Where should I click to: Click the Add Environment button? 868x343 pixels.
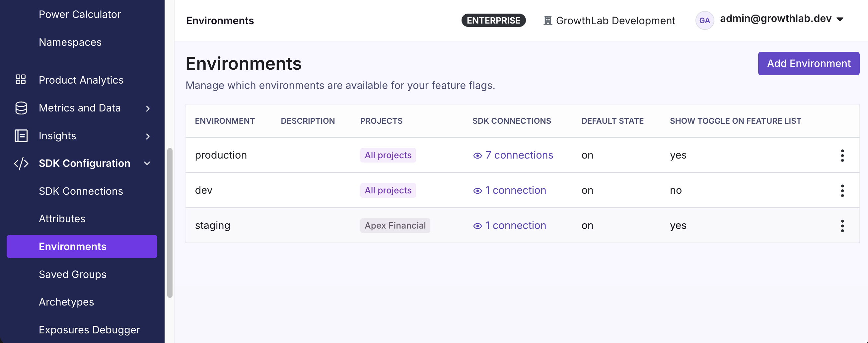[x=808, y=63]
